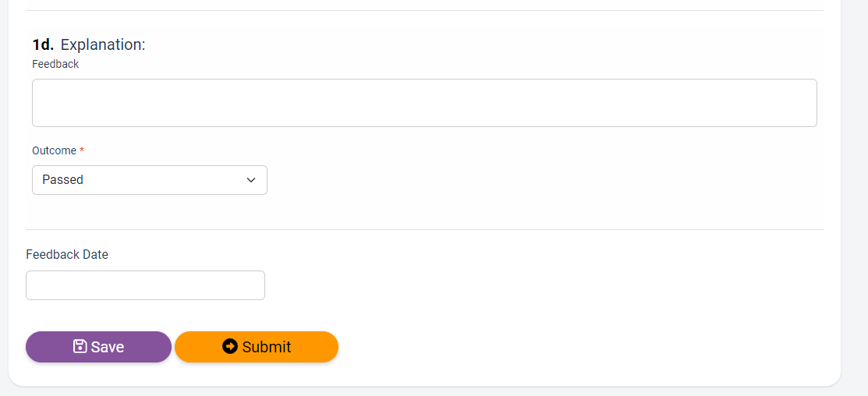Open the Outcome combo box showing Passed
Image resolution: width=868 pixels, height=396 pixels.
150,180
